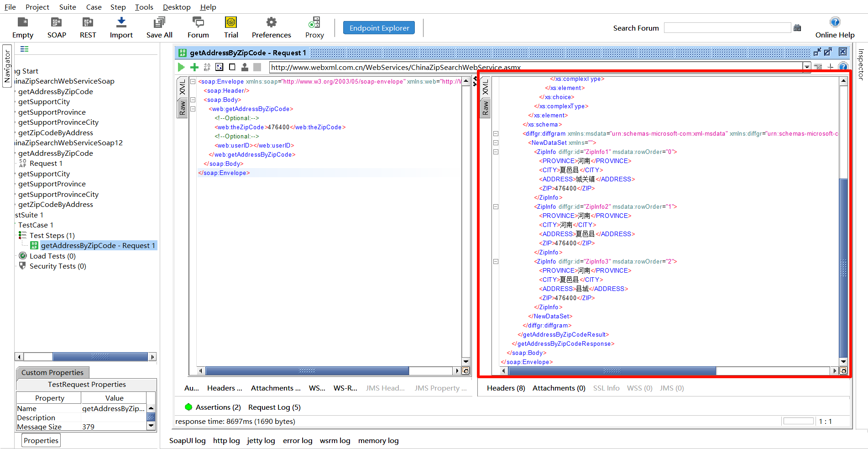The image size is (868, 449).
Task: Click the Properties button at bottom left
Action: [x=41, y=440]
